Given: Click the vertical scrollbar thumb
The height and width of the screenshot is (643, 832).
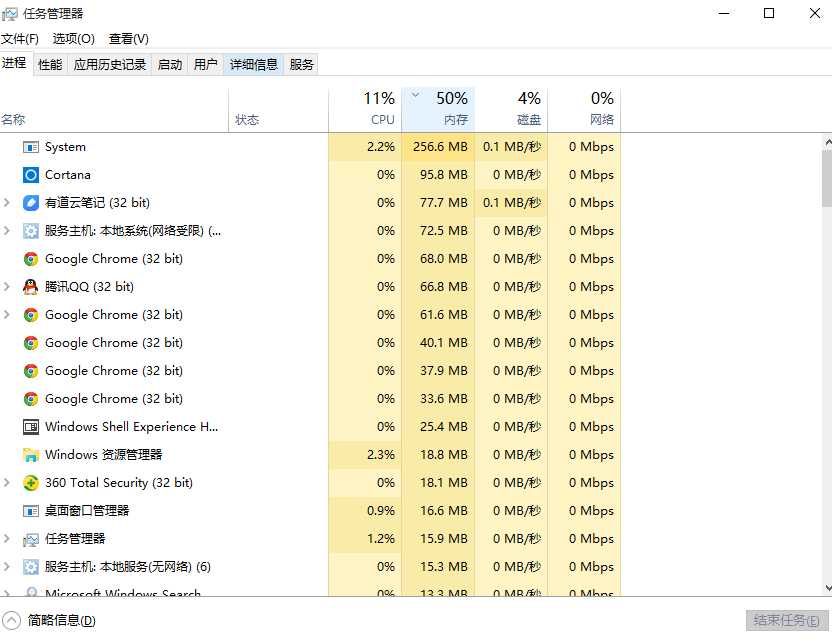Looking at the screenshot, I should click(827, 178).
